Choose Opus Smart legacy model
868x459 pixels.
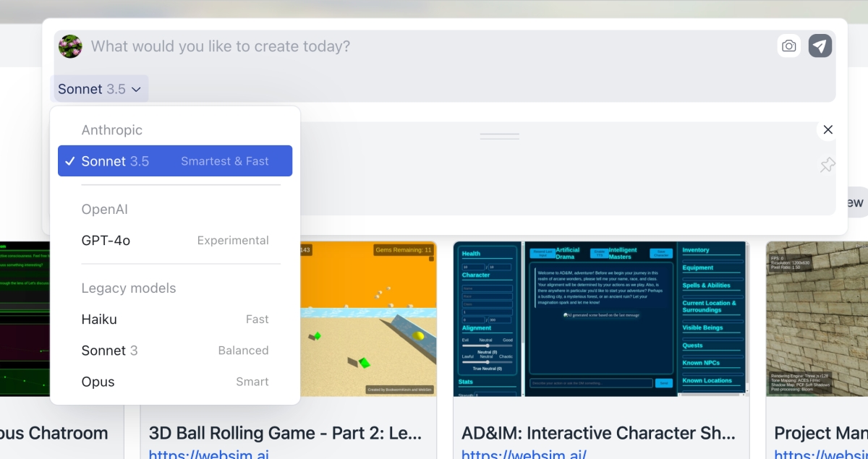coord(175,382)
